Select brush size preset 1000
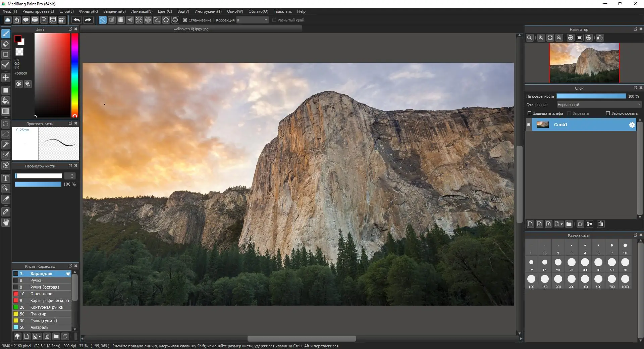Viewport: 644px width, 349px height. click(x=625, y=281)
